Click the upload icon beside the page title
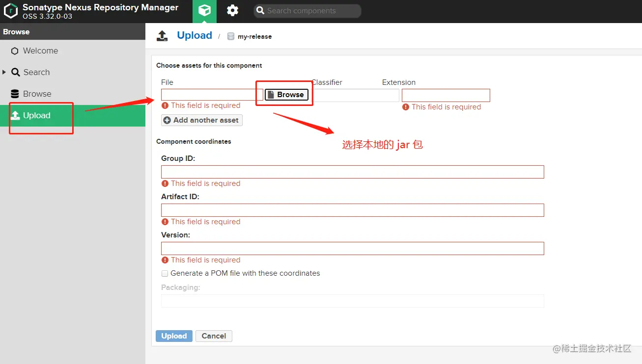642x364 pixels. [162, 35]
